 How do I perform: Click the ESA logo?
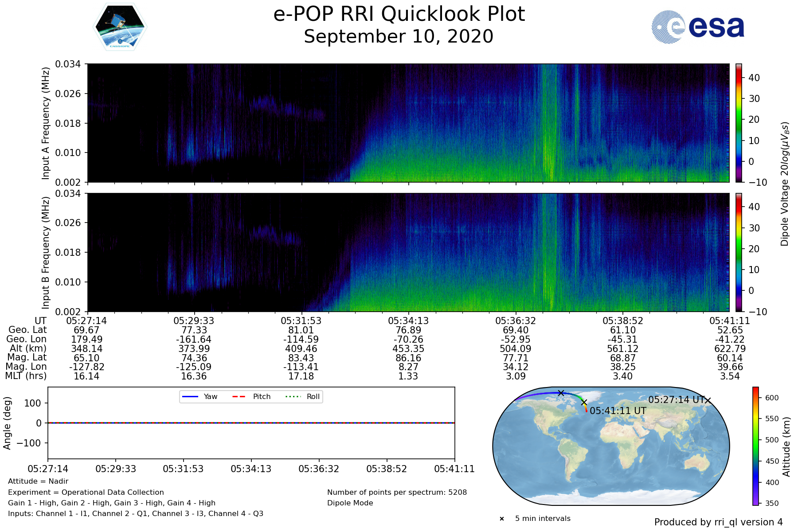[x=698, y=27]
